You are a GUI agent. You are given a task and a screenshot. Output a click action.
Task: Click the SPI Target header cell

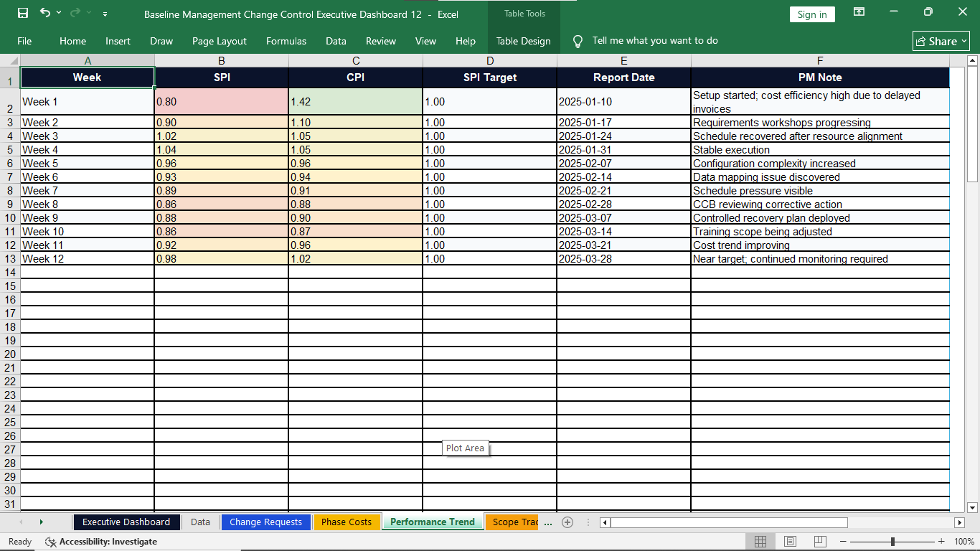(490, 77)
